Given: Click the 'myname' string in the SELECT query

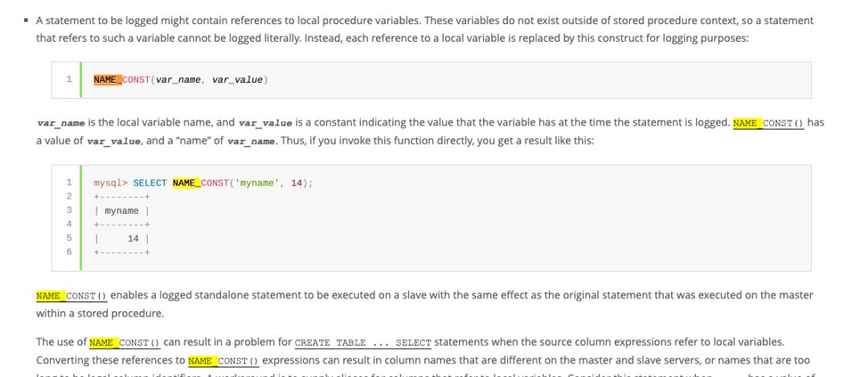Looking at the screenshot, I should (260, 183).
